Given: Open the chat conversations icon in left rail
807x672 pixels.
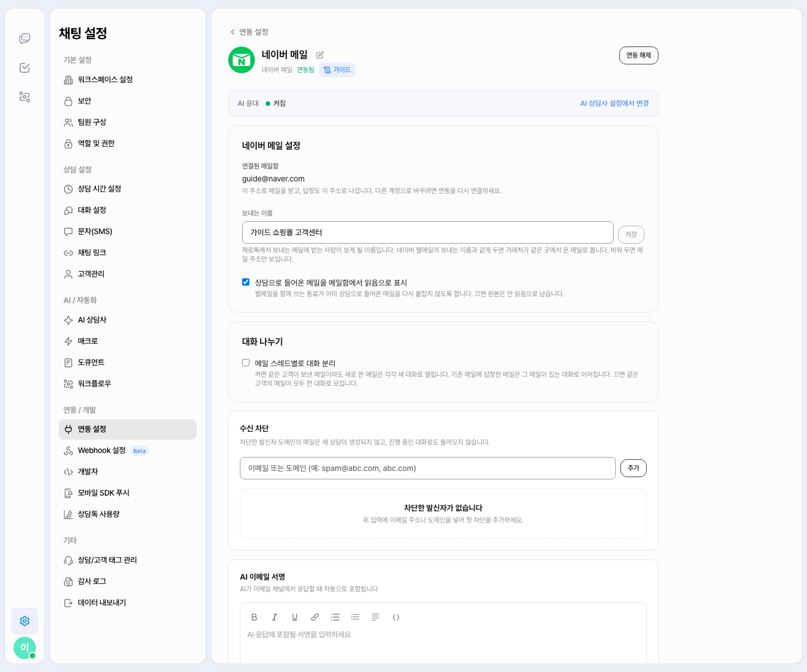Looking at the screenshot, I should coord(25,39).
